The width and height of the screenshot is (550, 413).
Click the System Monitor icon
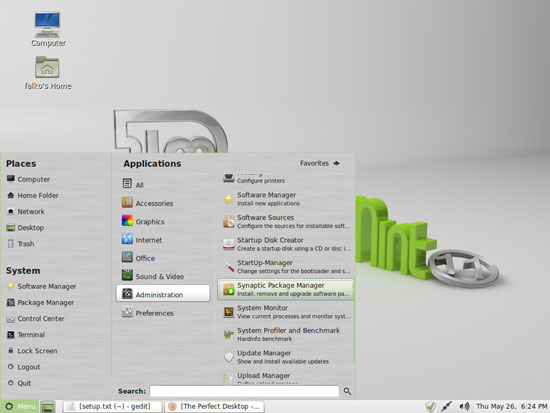tap(229, 312)
